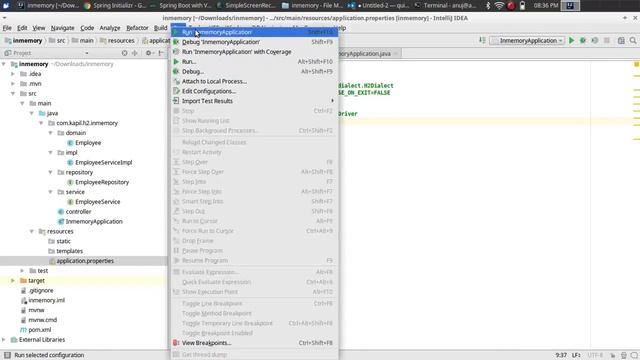Collapse the repository package
Viewport: 640px width, 360px height.
[x=51, y=172]
